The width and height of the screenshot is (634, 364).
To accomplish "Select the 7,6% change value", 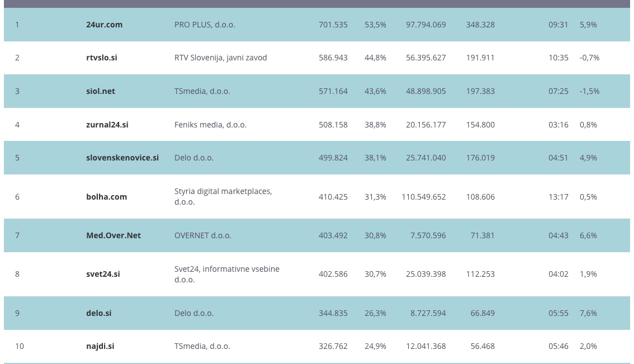I will point(588,313).
